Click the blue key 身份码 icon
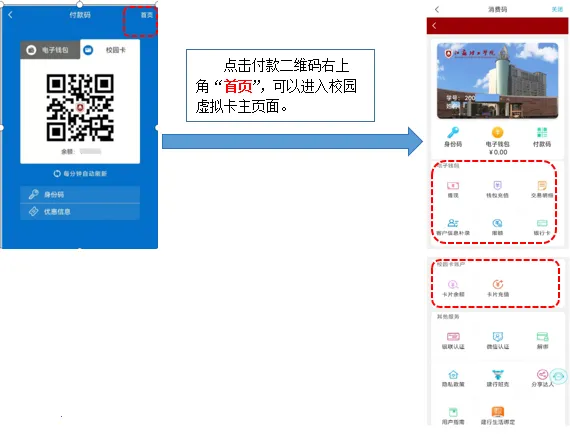Image resolution: width=570 pixels, height=441 pixels. click(x=453, y=132)
